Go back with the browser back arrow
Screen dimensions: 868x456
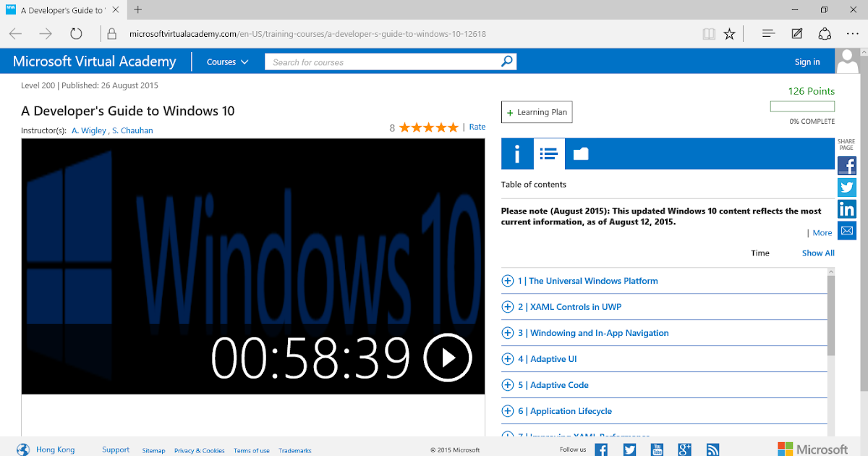[15, 34]
